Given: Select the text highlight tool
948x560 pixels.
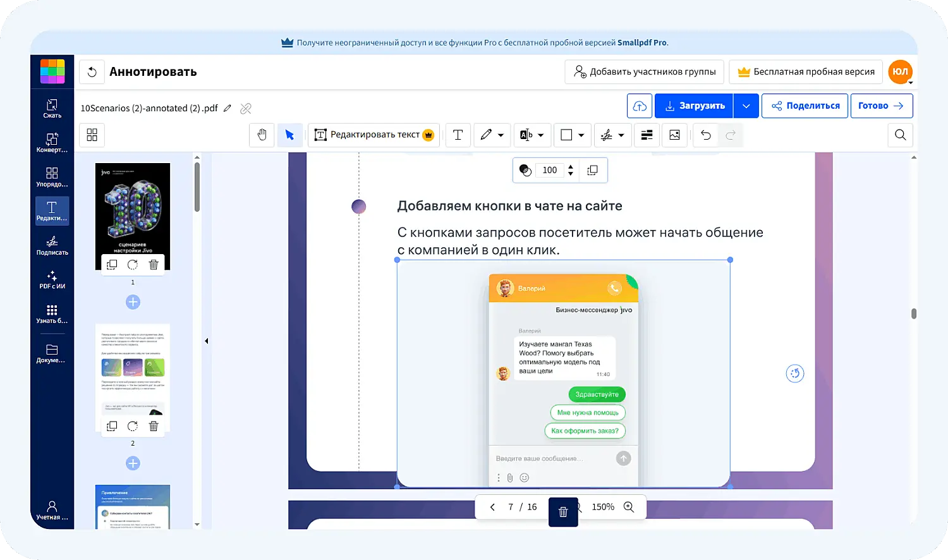Looking at the screenshot, I should click(x=526, y=135).
